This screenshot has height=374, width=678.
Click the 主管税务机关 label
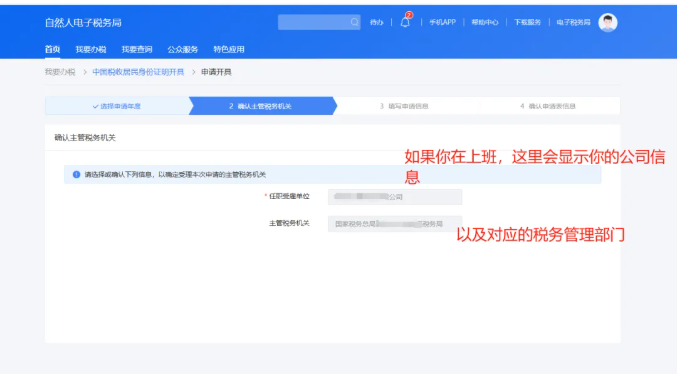pyautogui.click(x=289, y=223)
